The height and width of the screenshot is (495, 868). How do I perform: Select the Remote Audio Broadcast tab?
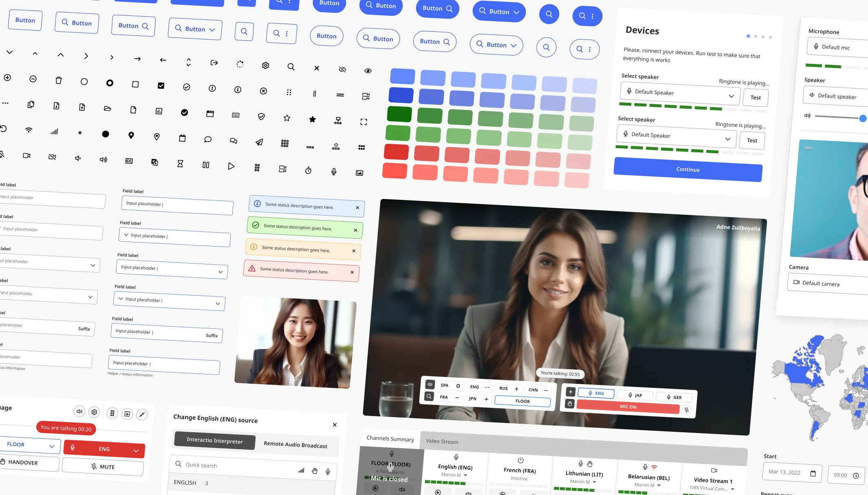(295, 444)
